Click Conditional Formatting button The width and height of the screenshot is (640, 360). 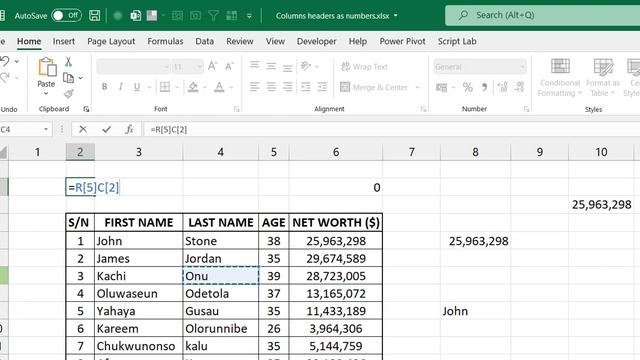[560, 78]
